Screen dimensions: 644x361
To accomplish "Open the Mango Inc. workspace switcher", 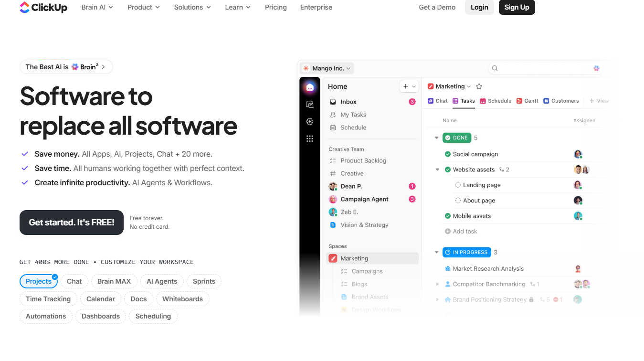I will tap(327, 68).
